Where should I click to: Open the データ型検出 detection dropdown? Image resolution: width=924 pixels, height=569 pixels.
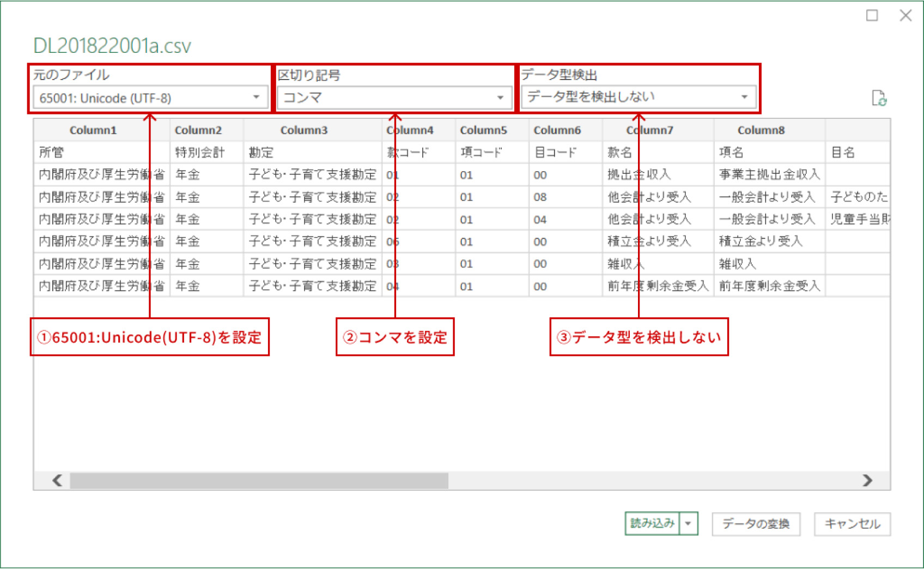[745, 97]
